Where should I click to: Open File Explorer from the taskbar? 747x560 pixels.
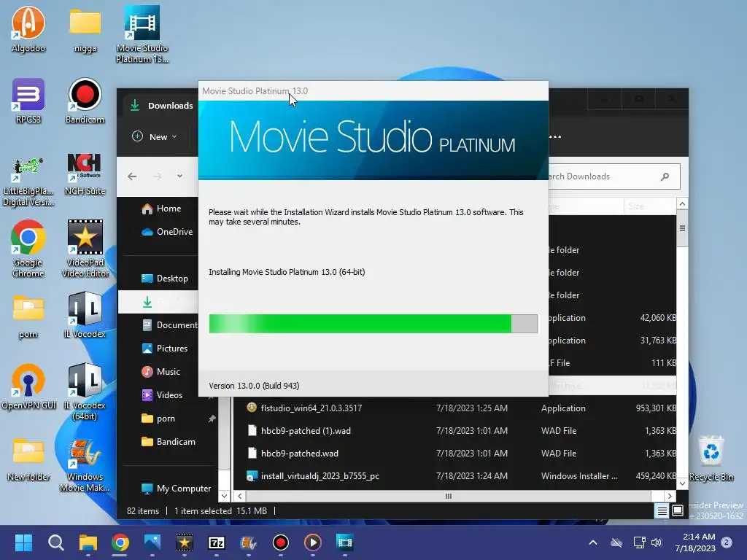click(x=88, y=542)
